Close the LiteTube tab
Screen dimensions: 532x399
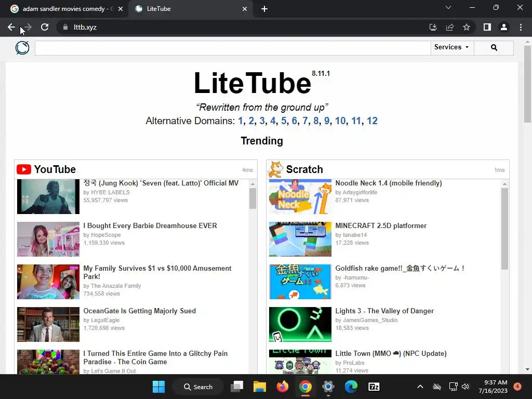coord(245,9)
